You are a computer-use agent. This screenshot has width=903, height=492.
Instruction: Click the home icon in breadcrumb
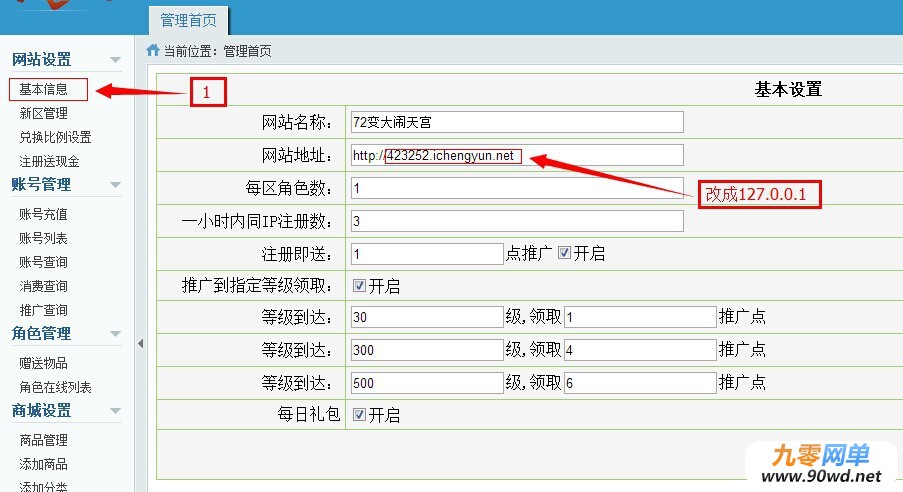point(153,51)
